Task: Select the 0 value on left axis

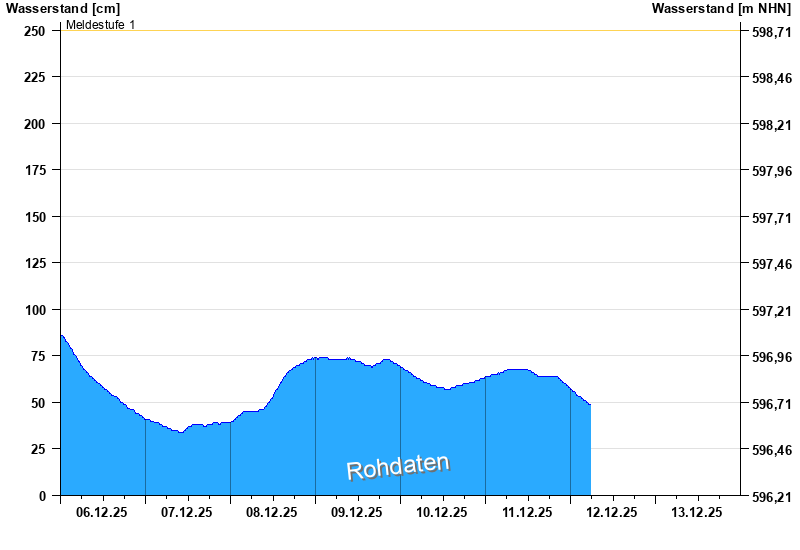Action: pyautogui.click(x=42, y=496)
